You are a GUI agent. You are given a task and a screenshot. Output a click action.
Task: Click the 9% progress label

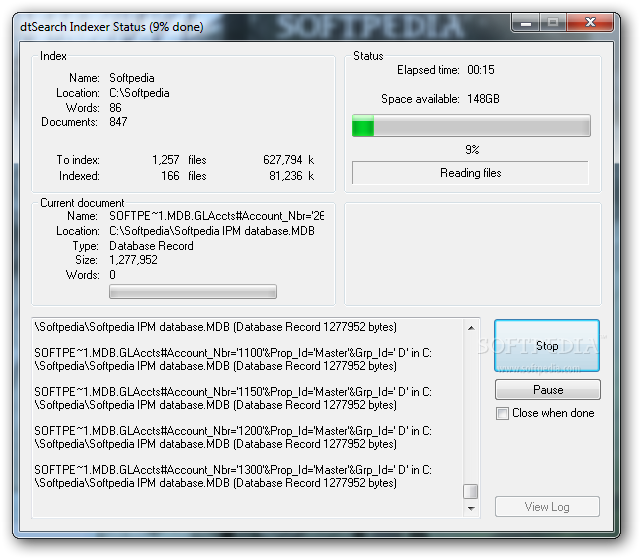[x=472, y=150]
